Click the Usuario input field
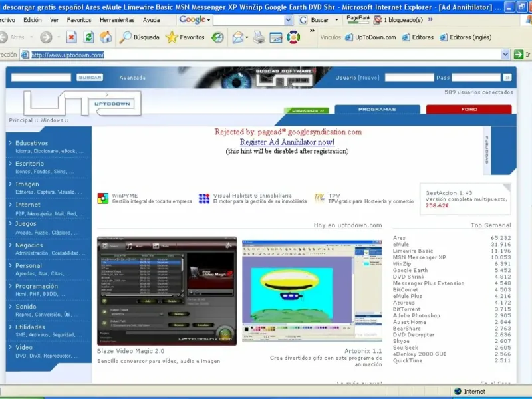532x399 pixels. coord(409,78)
